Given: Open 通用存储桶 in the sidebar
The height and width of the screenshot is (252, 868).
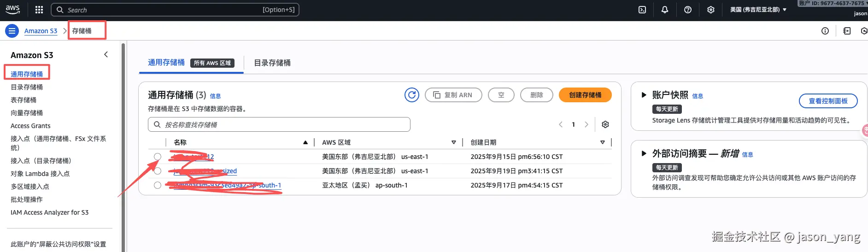Looking at the screenshot, I should coord(27,74).
